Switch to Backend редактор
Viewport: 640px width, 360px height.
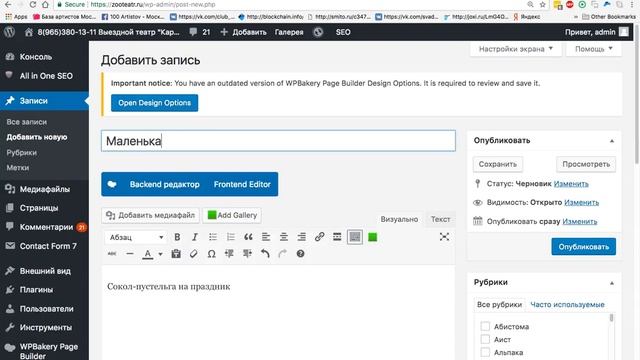(x=164, y=184)
